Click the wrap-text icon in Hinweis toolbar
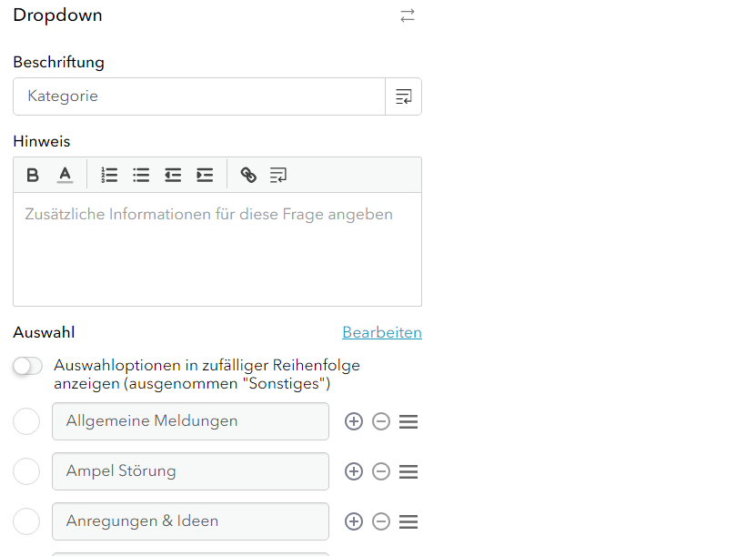 click(x=278, y=175)
